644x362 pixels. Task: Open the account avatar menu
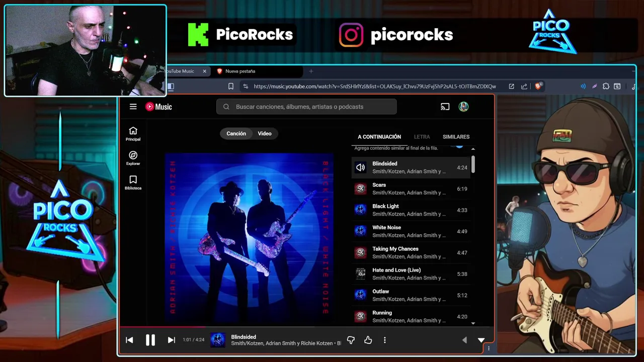tap(464, 107)
